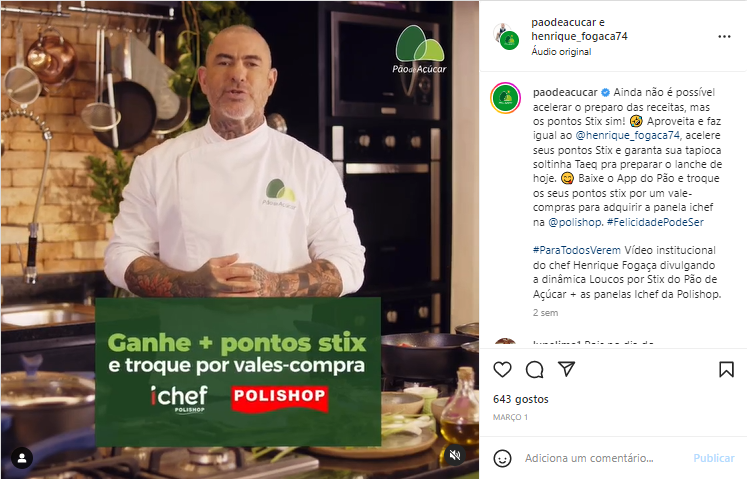
Task: Click the Publicar button
Action: (714, 458)
